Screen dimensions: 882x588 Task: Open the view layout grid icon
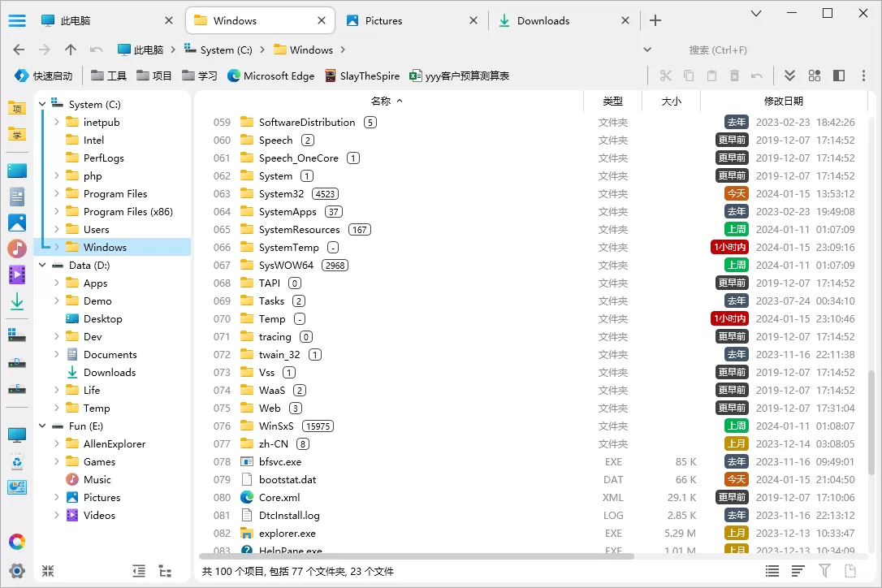pos(815,76)
